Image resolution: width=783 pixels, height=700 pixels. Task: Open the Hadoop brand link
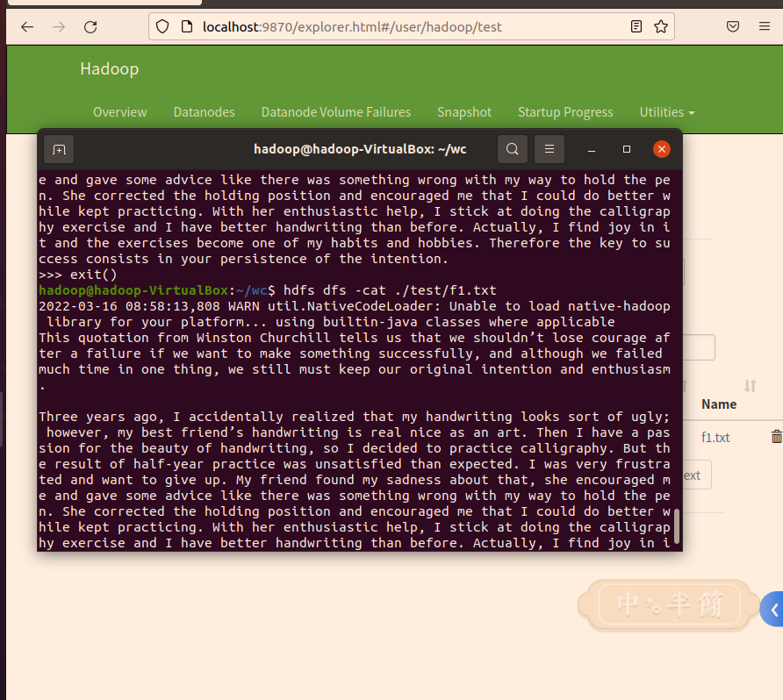(110, 68)
